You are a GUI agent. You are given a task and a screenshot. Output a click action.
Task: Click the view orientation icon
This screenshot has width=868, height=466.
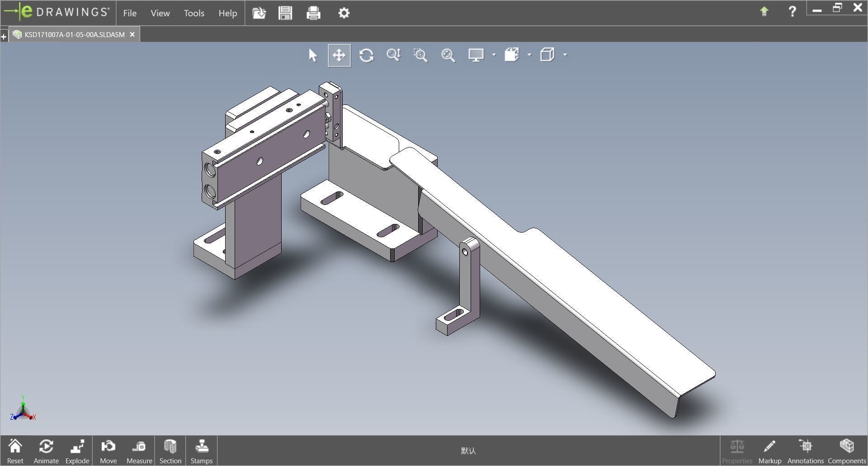coord(512,55)
